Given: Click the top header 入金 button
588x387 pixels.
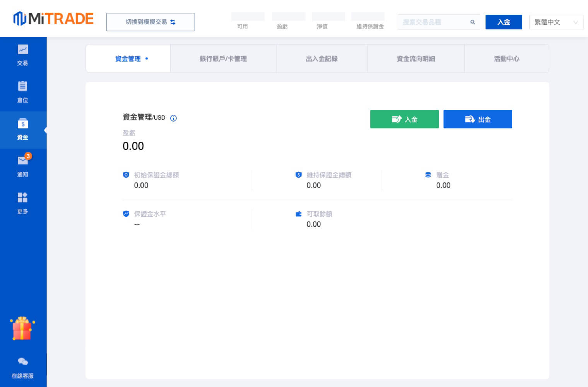Looking at the screenshot, I should 504,22.
